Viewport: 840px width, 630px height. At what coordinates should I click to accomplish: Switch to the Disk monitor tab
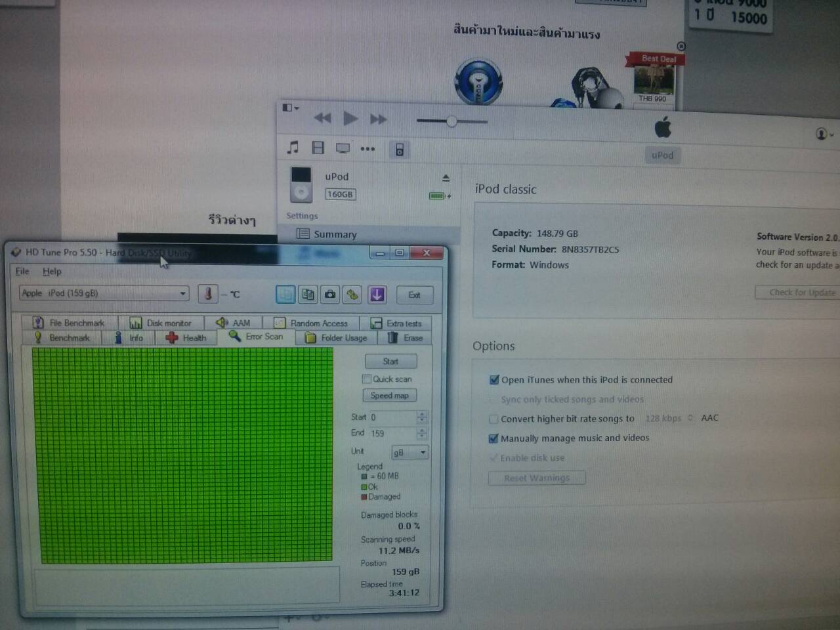pyautogui.click(x=161, y=323)
